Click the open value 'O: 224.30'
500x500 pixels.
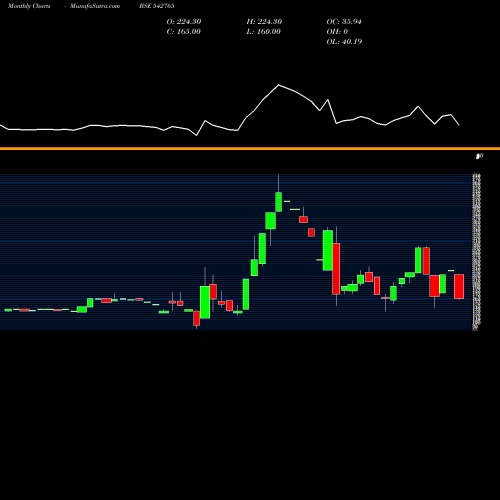(184, 22)
